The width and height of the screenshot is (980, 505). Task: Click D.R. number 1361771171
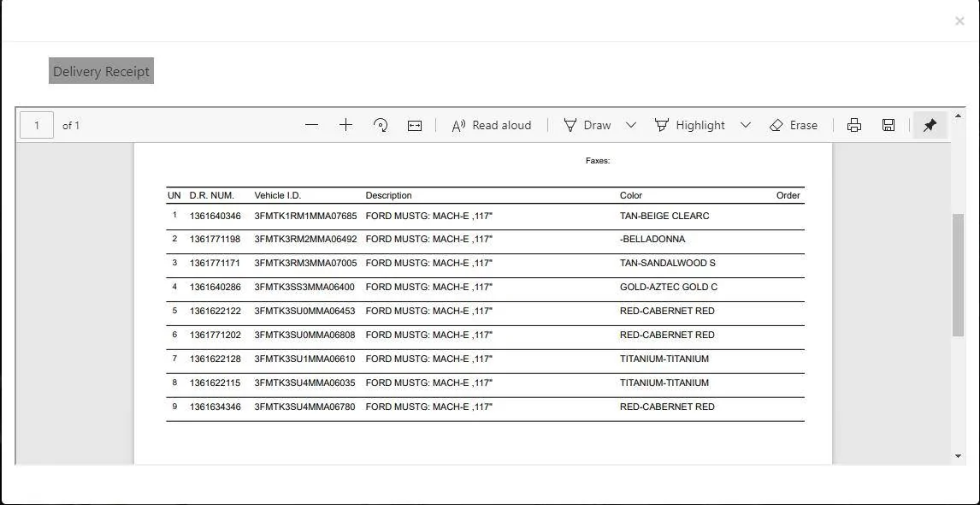[215, 263]
